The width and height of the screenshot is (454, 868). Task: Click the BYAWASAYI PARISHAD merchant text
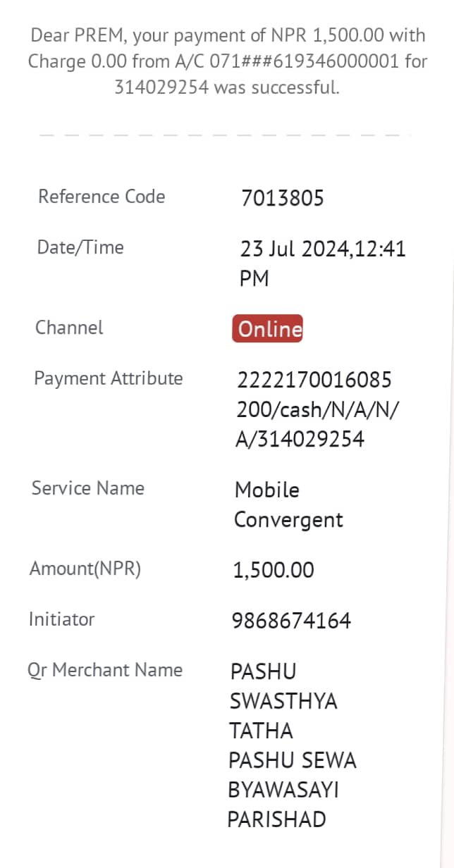pyautogui.click(x=283, y=805)
